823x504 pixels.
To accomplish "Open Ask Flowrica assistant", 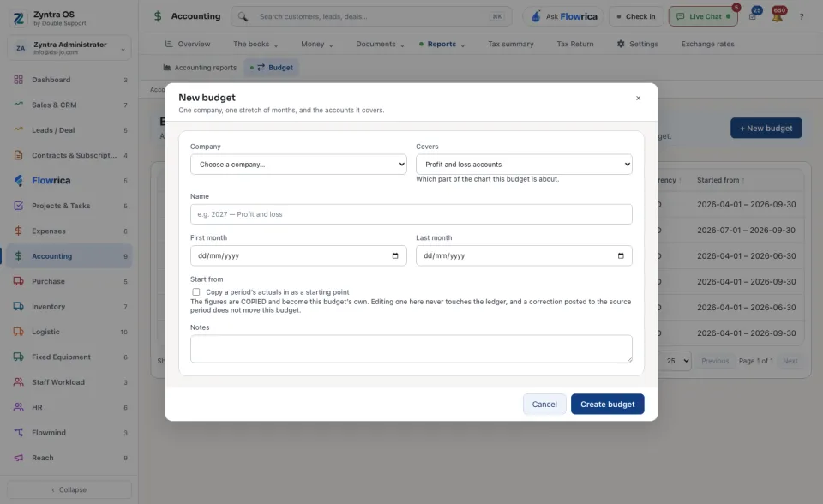I will (x=563, y=17).
